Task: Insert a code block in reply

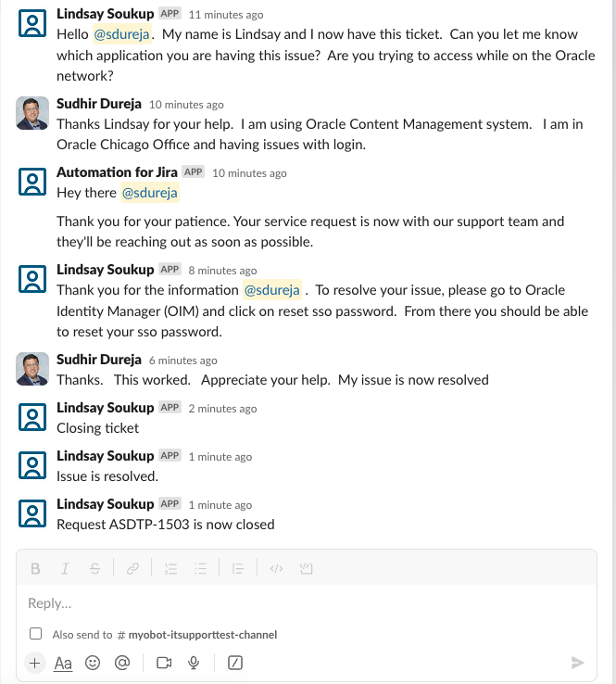Action: (x=308, y=569)
